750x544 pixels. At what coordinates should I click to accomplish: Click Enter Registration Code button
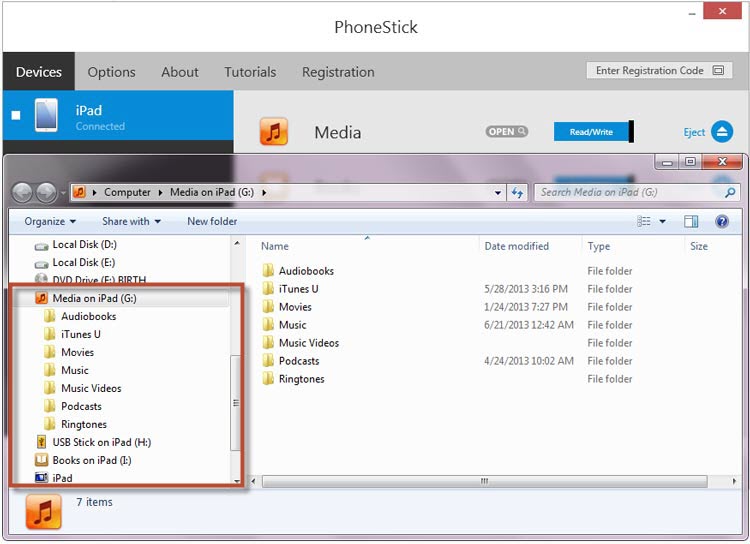(x=660, y=70)
